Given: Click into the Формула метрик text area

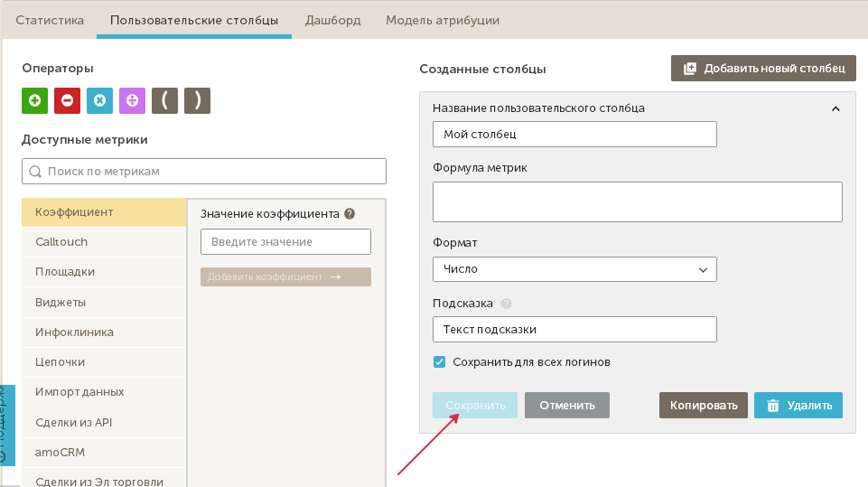Looking at the screenshot, I should (x=637, y=201).
